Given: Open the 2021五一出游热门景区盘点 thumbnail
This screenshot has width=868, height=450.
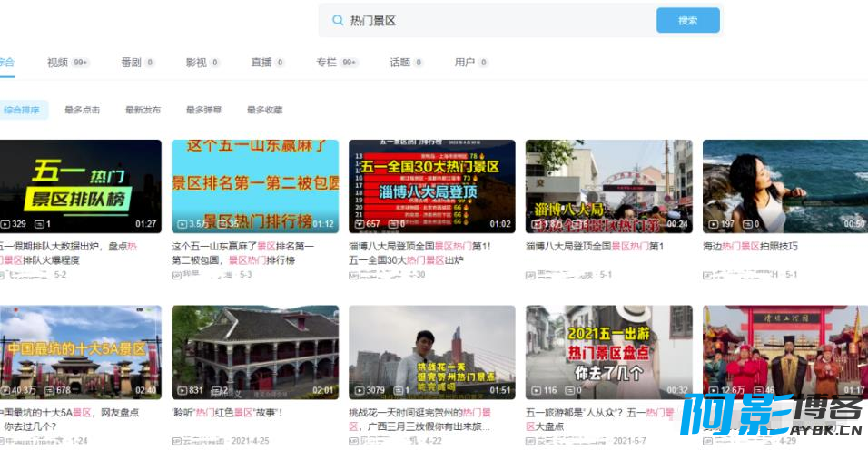Looking at the screenshot, I should (x=609, y=352).
